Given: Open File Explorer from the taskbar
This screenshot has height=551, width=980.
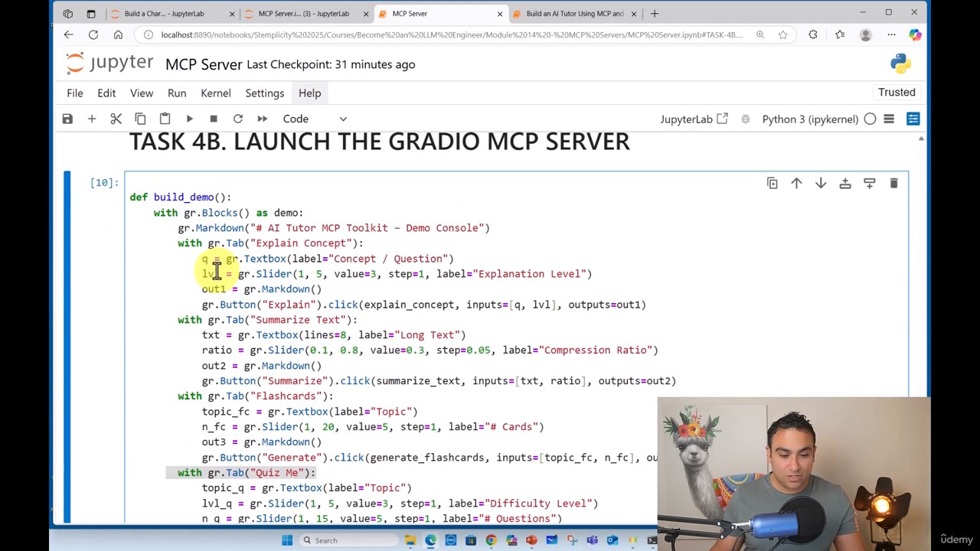Looking at the screenshot, I should pos(410,540).
